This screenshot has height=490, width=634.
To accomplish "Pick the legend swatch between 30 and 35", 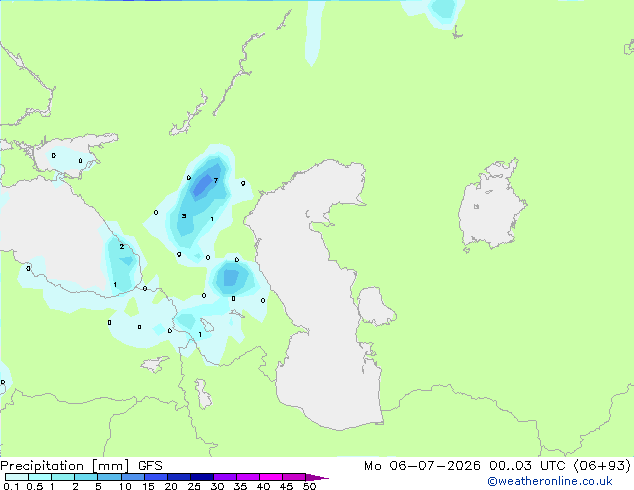I will point(225,477).
